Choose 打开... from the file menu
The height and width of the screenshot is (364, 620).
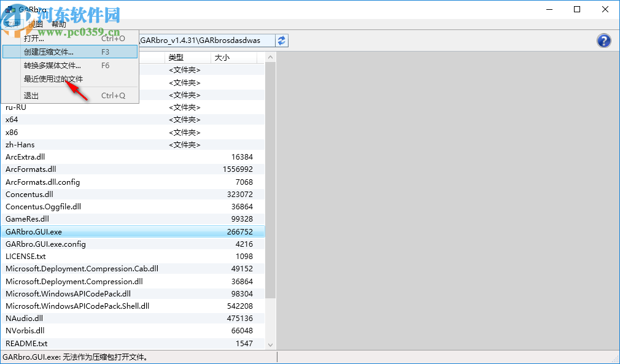[x=70, y=38]
